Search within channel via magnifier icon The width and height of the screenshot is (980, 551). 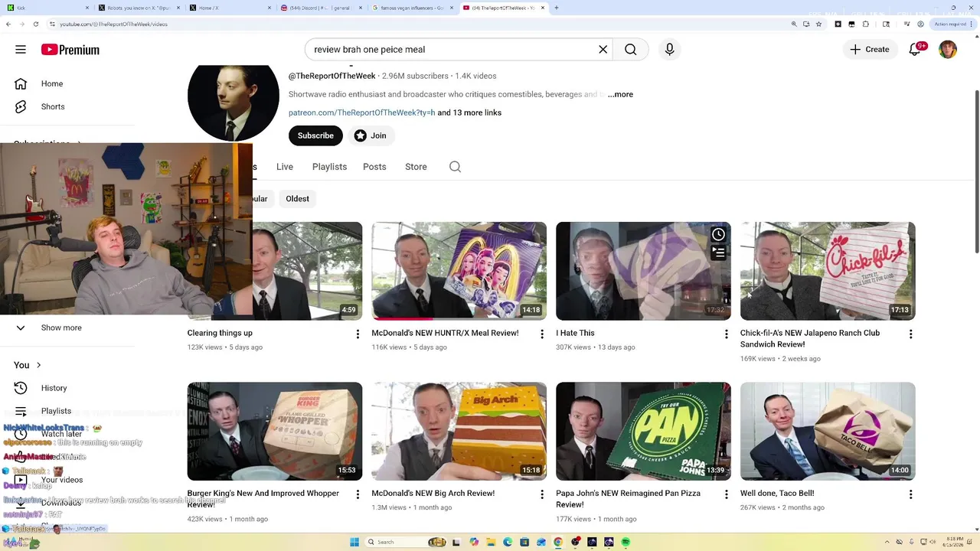(455, 167)
